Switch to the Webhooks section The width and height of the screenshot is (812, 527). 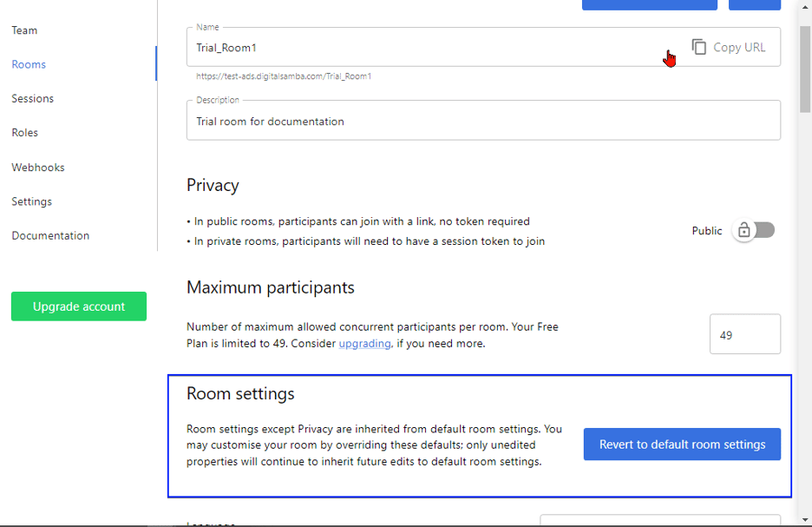click(x=37, y=167)
